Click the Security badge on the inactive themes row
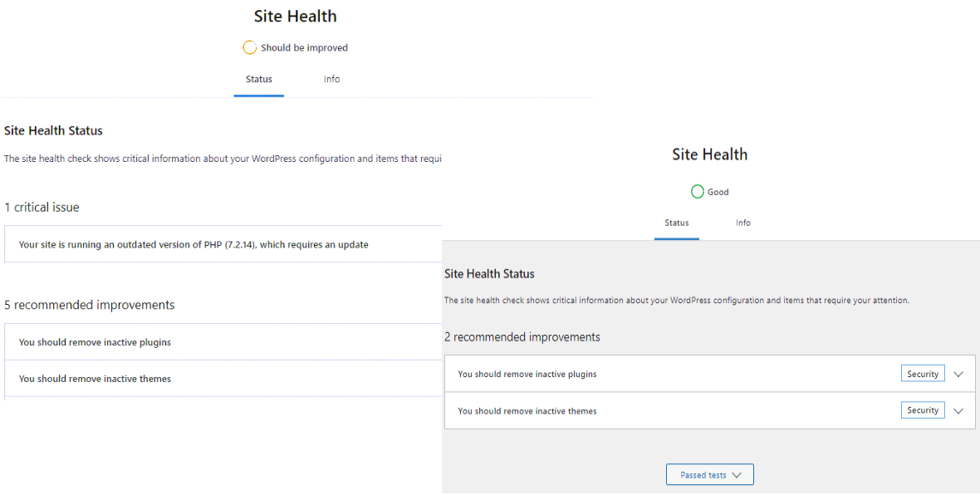 [x=923, y=410]
